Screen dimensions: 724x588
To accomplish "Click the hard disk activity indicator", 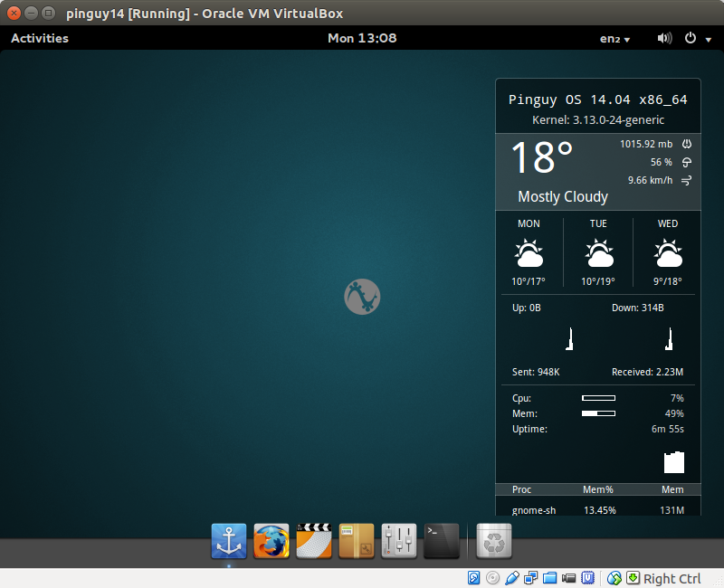I will (x=473, y=578).
